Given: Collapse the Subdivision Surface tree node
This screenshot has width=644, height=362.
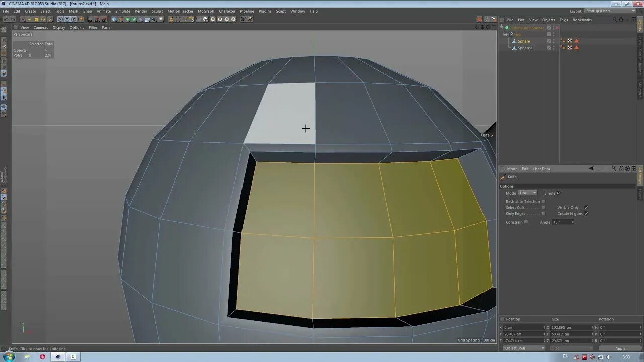Looking at the screenshot, I should (501, 28).
